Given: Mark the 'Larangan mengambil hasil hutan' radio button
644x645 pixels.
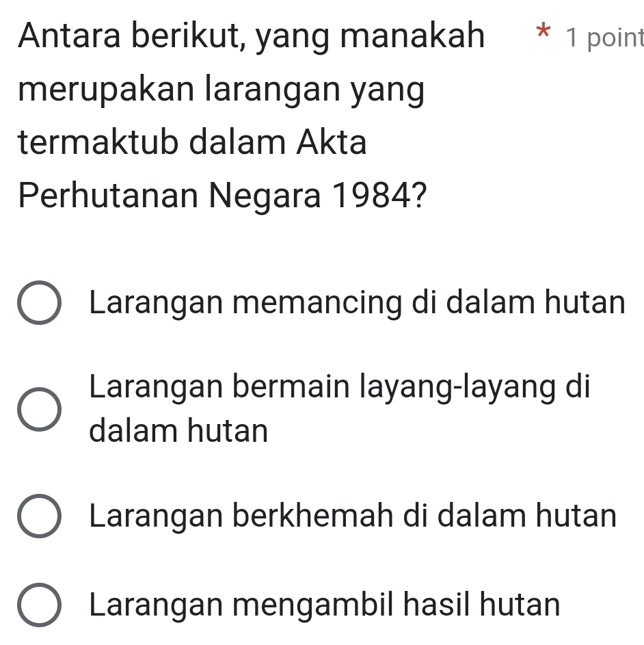Looking at the screenshot, I should [x=39, y=605].
